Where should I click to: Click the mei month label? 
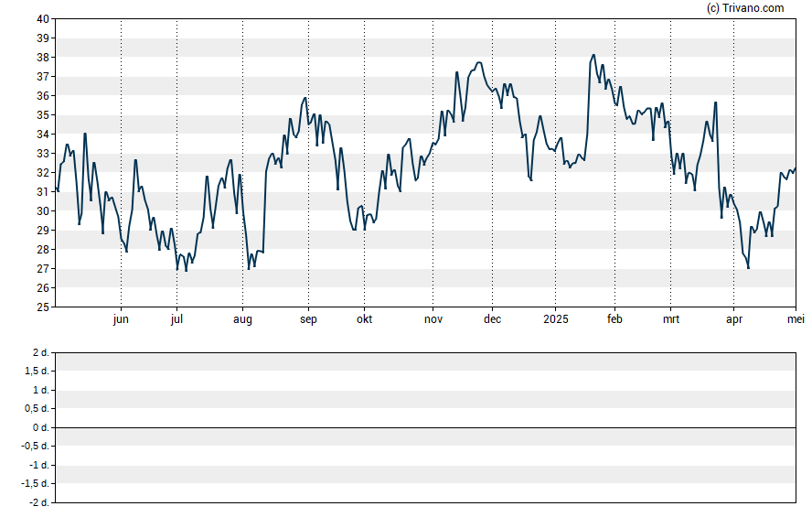click(796, 319)
